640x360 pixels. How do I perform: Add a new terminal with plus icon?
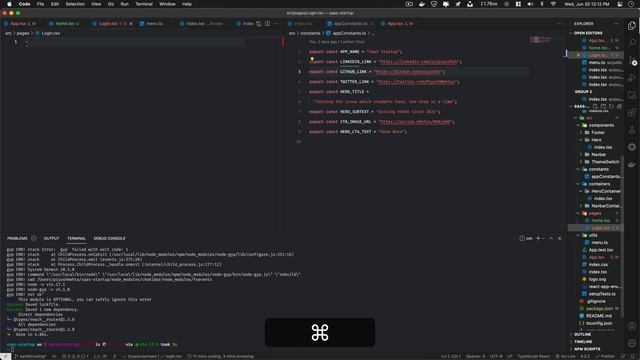click(538, 238)
